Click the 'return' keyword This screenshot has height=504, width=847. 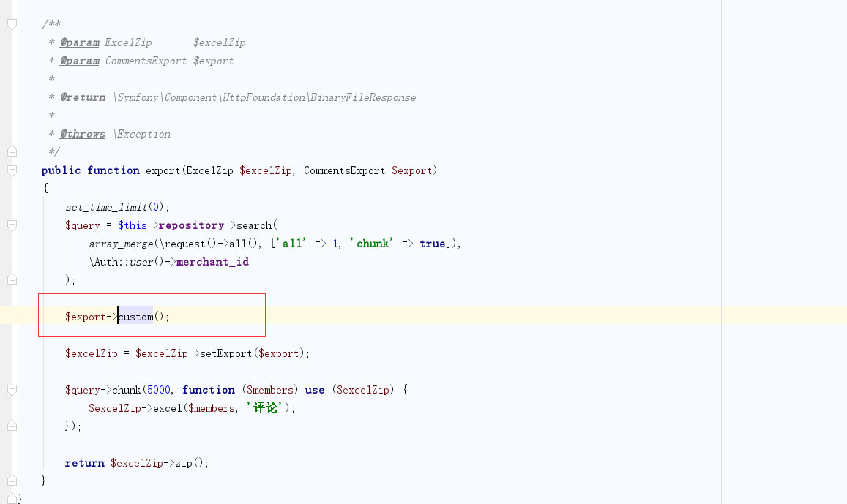pos(84,463)
